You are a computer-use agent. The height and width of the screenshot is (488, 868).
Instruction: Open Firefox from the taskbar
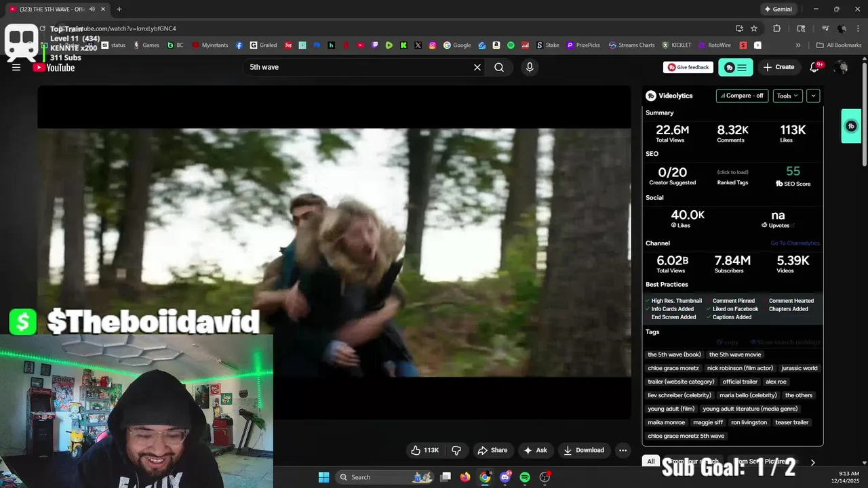click(465, 477)
